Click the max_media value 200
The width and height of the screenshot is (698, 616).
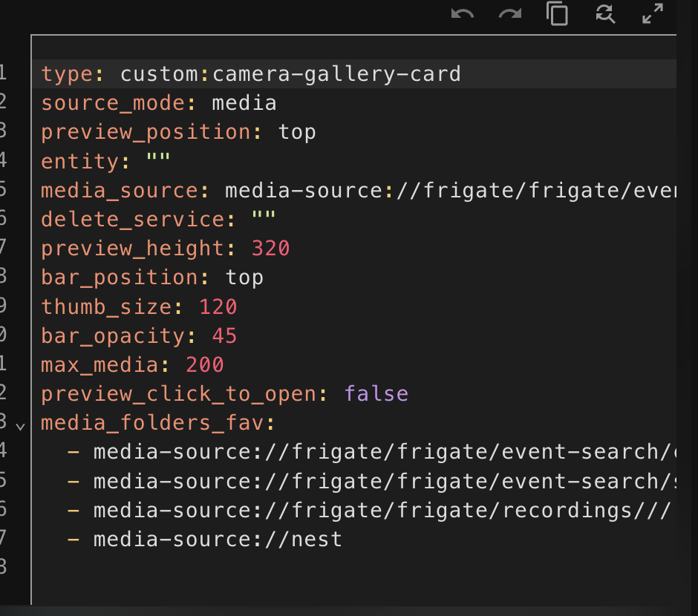coord(204,364)
